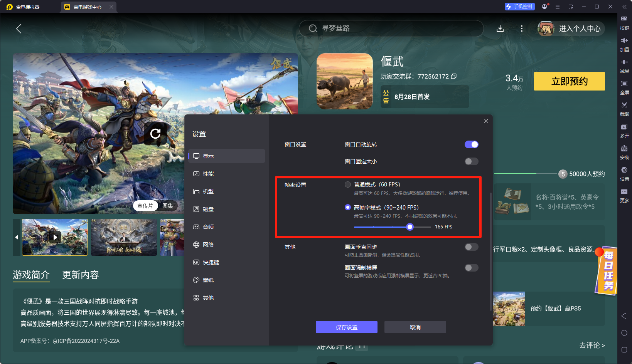Open the 显示 settings category
Screen dimensions: 632x364
tap(227, 156)
